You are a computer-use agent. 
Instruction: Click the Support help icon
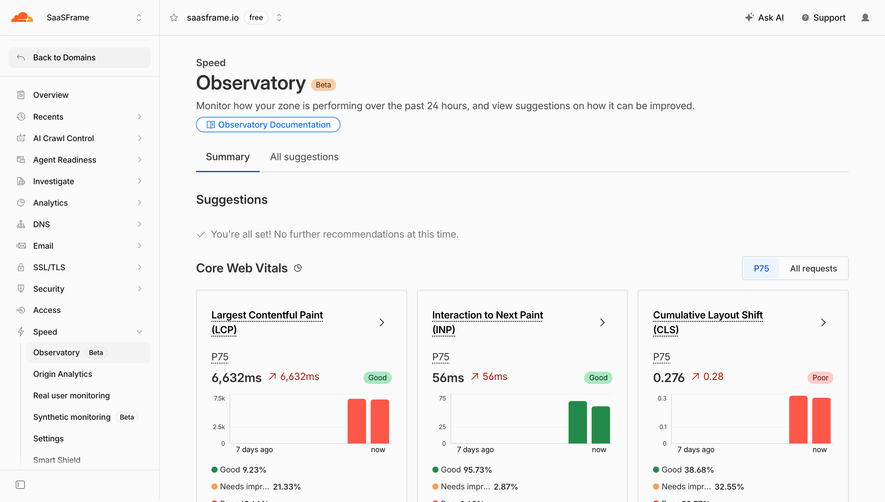pos(805,18)
